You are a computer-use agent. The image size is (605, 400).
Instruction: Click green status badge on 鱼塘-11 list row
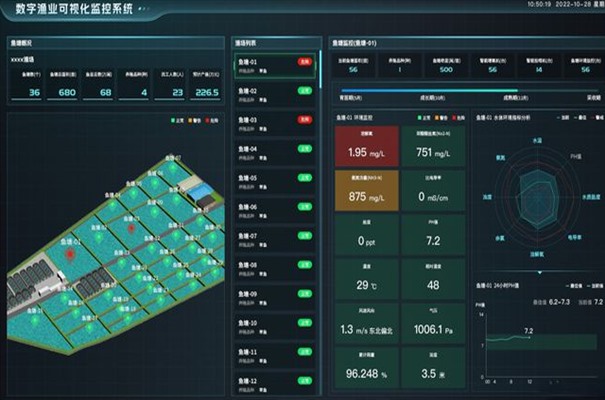pos(305,352)
